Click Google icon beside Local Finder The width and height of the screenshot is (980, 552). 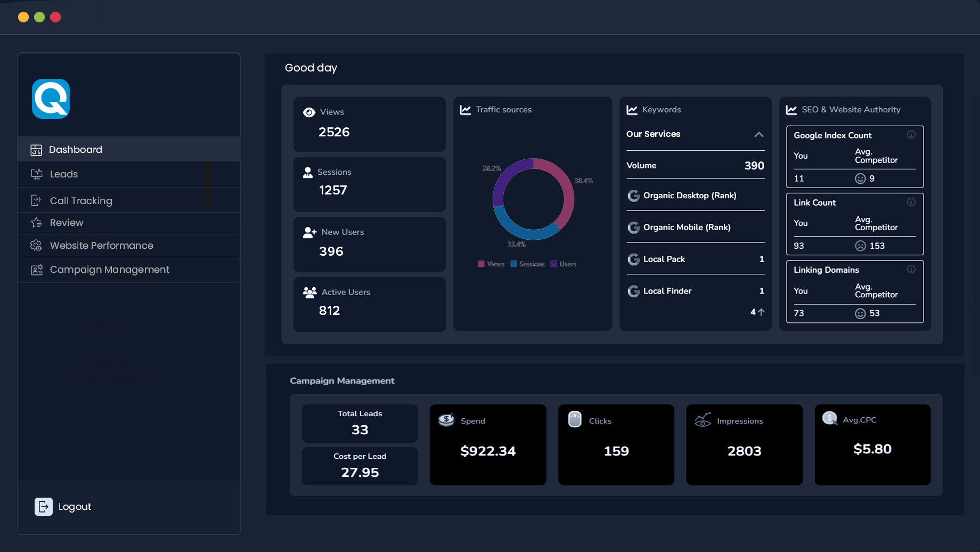(633, 291)
